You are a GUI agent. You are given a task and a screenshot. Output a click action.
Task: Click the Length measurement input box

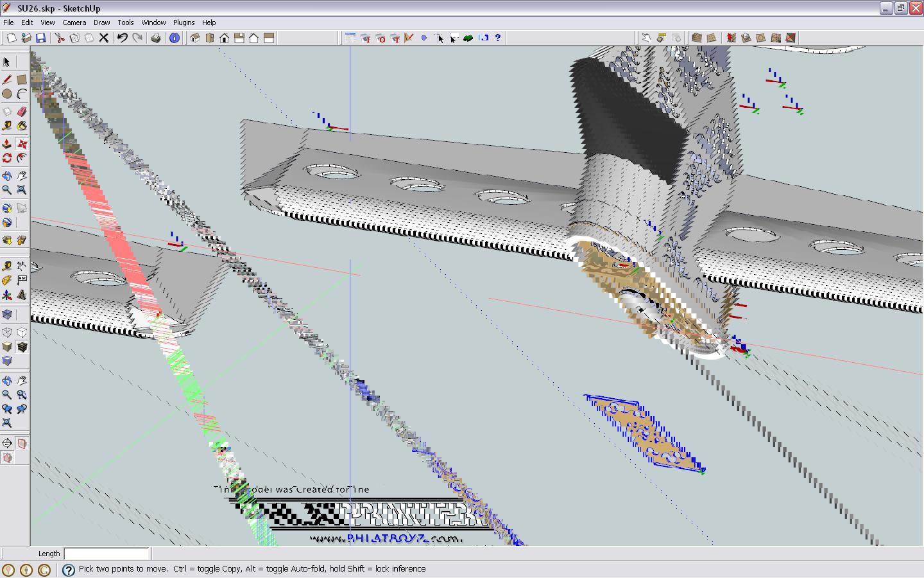tap(107, 554)
